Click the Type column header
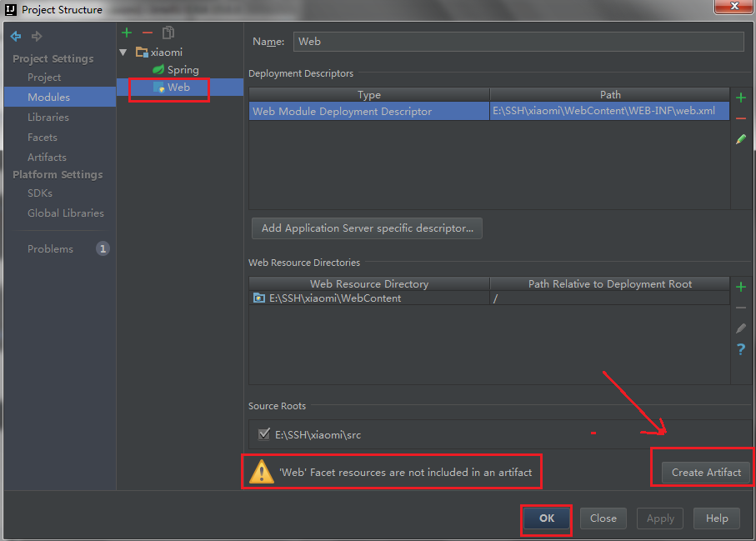This screenshot has width=756, height=541. [x=369, y=94]
